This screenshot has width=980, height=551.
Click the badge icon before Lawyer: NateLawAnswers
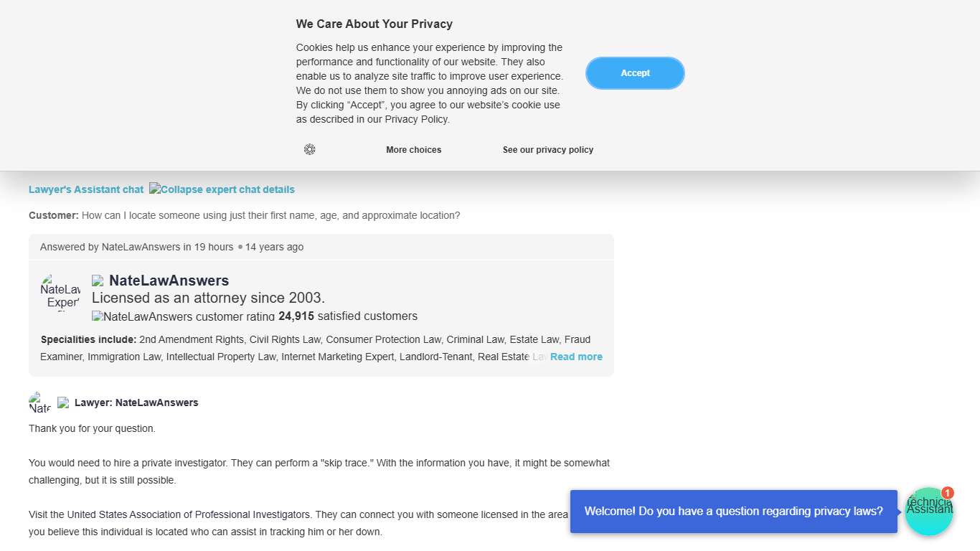point(63,402)
